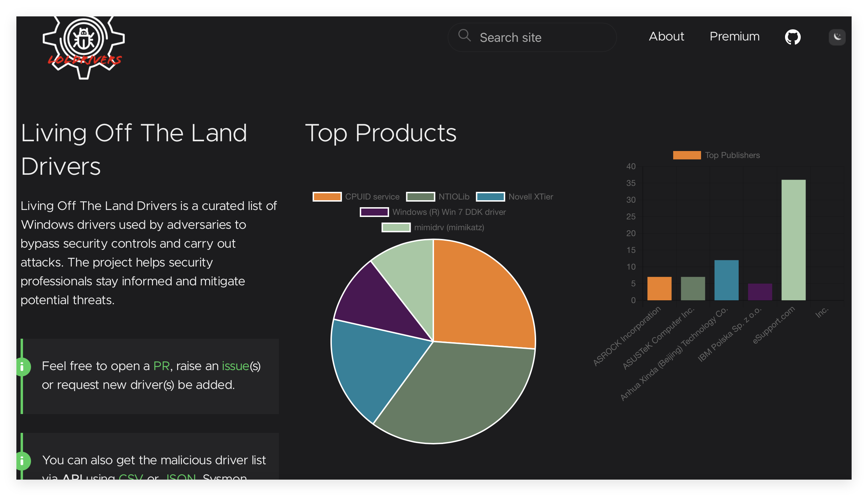Click the blue Anhua Xinda bar
This screenshot has width=868, height=496.
tap(726, 280)
